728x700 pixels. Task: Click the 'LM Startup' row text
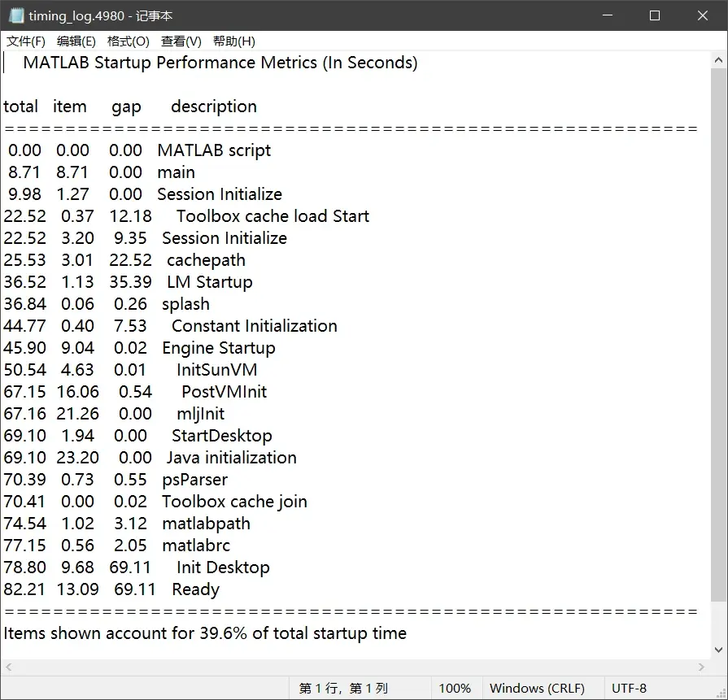pos(210,282)
